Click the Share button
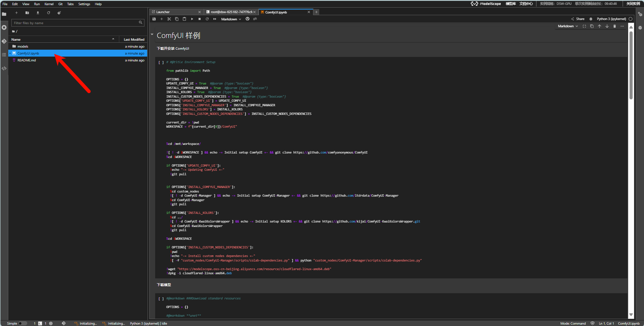 [578, 19]
